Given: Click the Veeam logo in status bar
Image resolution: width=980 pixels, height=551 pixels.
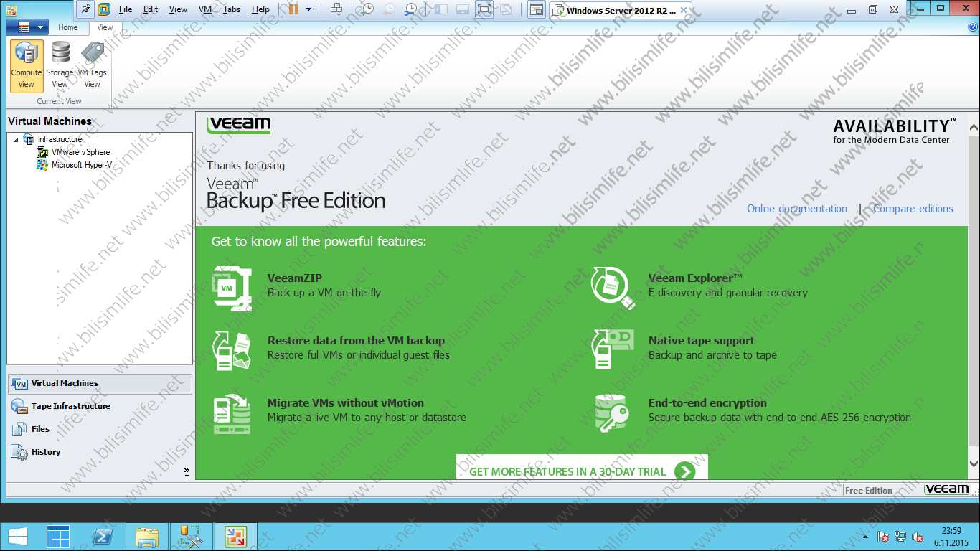Looking at the screenshot, I should pyautogui.click(x=947, y=489).
